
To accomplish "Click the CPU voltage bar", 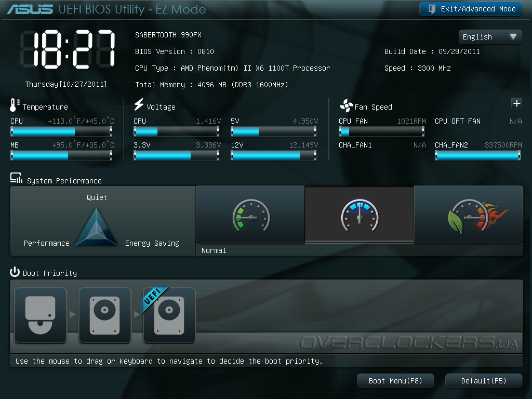I will tap(177, 131).
